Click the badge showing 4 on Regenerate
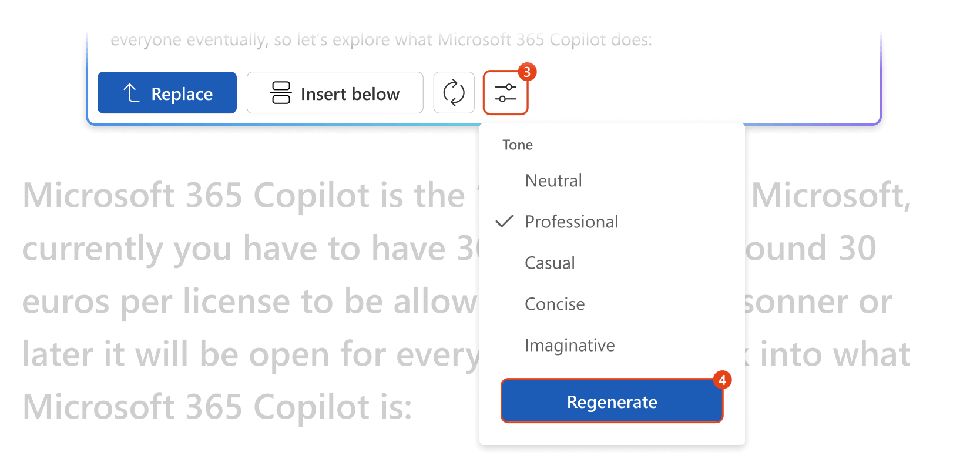 [x=721, y=380]
